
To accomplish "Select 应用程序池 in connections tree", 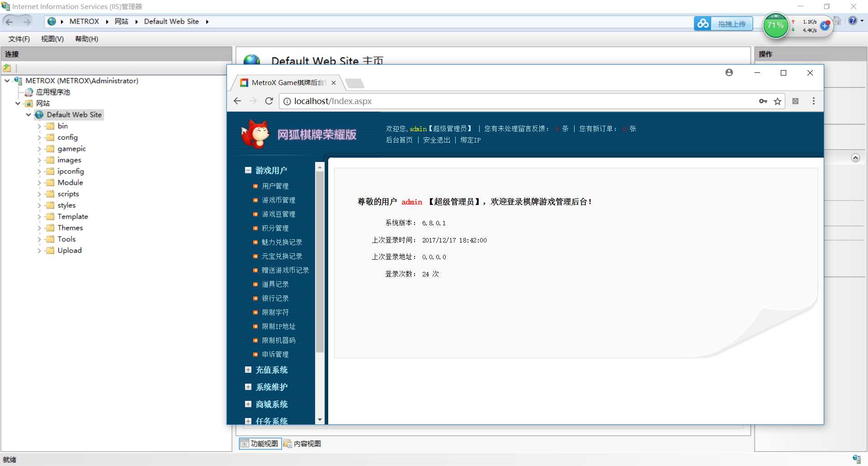I will [x=53, y=92].
